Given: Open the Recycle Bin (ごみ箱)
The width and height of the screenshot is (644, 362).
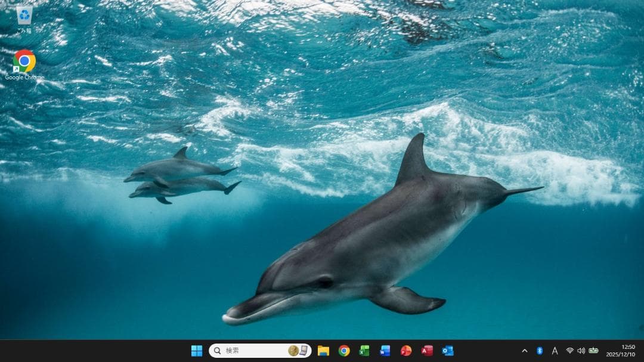Looking at the screenshot, I should (x=24, y=13).
